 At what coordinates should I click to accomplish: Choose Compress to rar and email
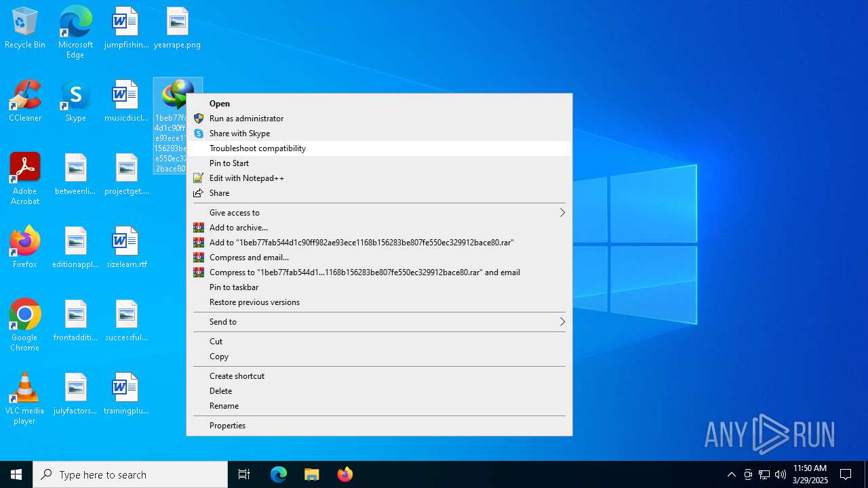379,272
